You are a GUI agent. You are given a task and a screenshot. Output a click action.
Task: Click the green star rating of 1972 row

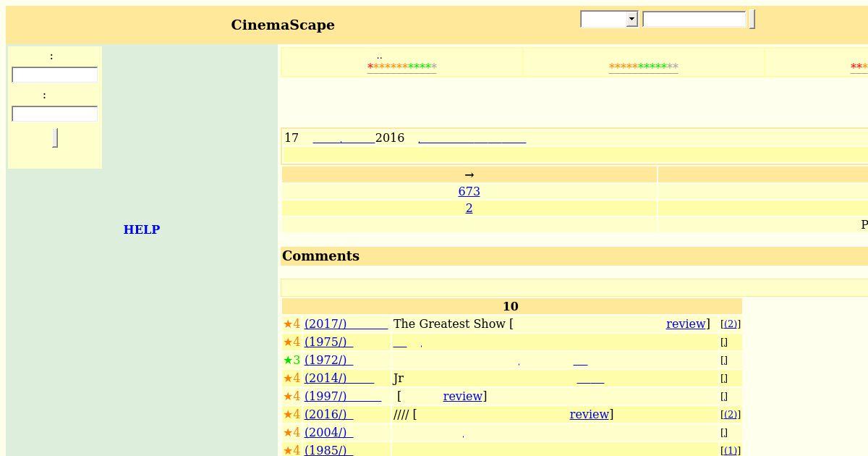[x=292, y=360]
